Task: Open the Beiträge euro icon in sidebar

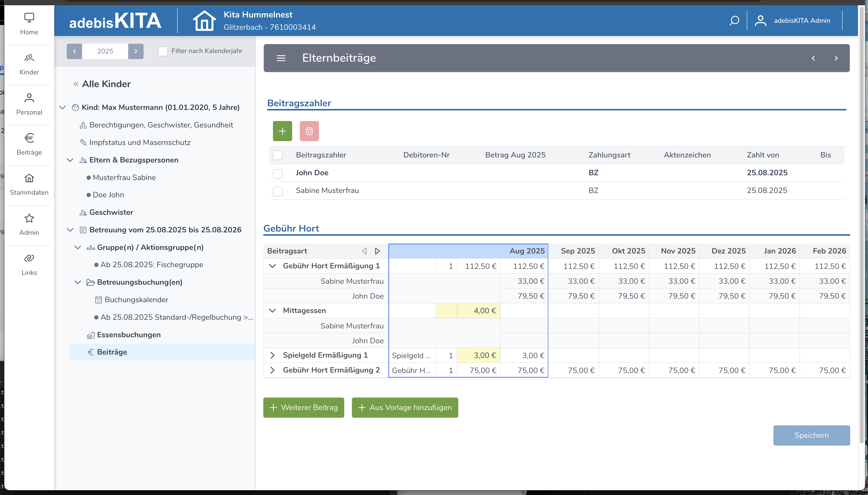Action: pyautogui.click(x=29, y=138)
